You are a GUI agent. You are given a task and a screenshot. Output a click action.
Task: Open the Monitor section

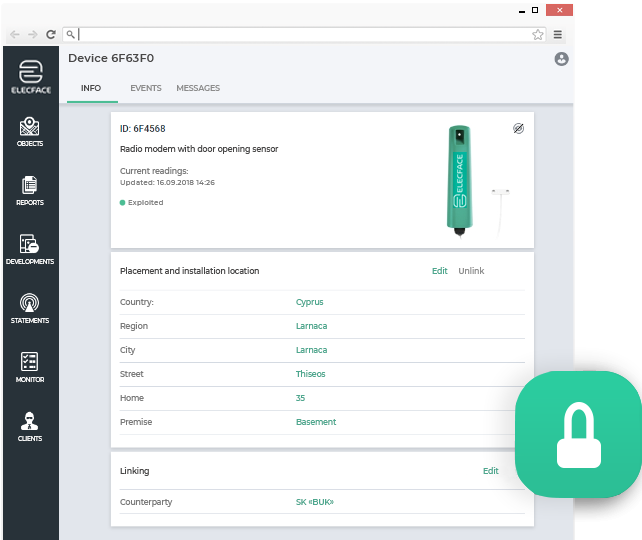pos(29,367)
